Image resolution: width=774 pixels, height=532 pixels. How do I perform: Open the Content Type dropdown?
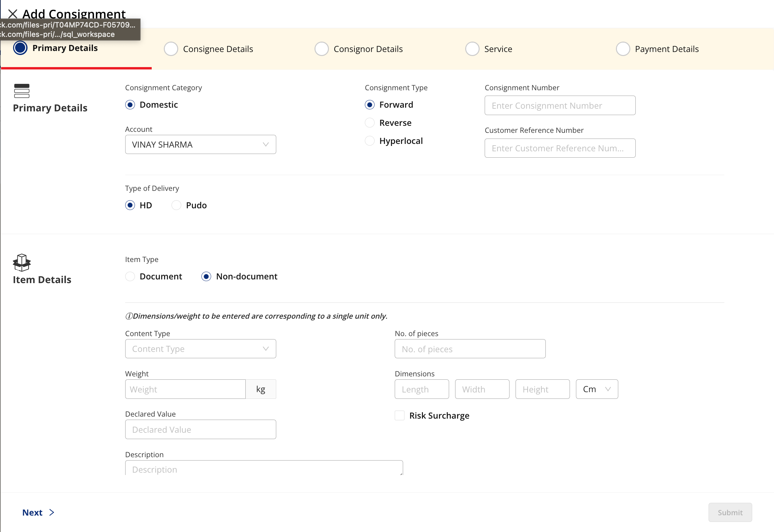pyautogui.click(x=200, y=349)
